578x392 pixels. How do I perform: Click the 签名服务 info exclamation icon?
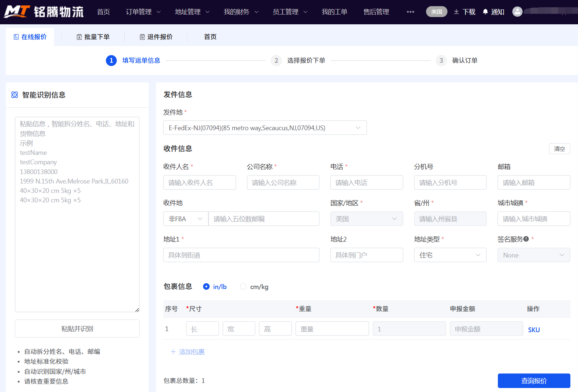(x=526, y=239)
